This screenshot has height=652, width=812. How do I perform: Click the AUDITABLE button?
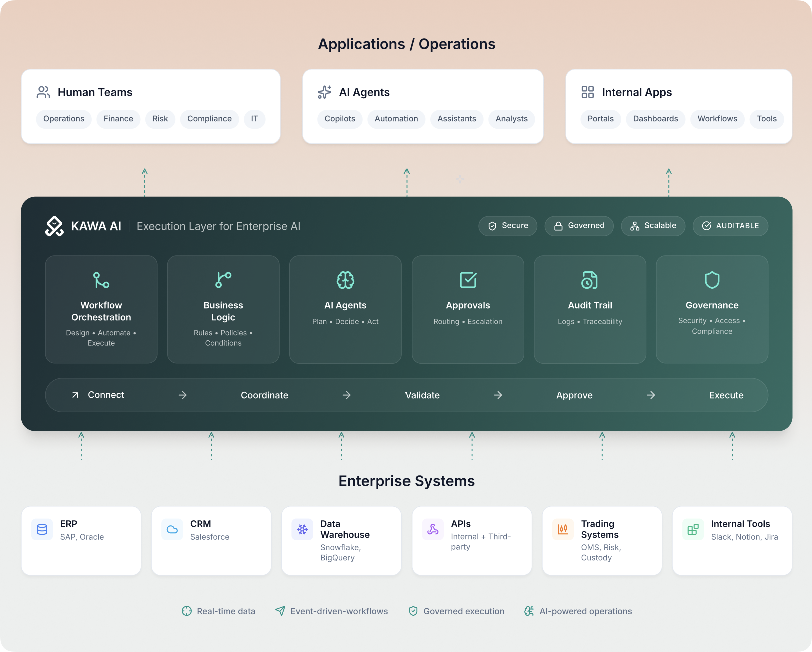[730, 226]
